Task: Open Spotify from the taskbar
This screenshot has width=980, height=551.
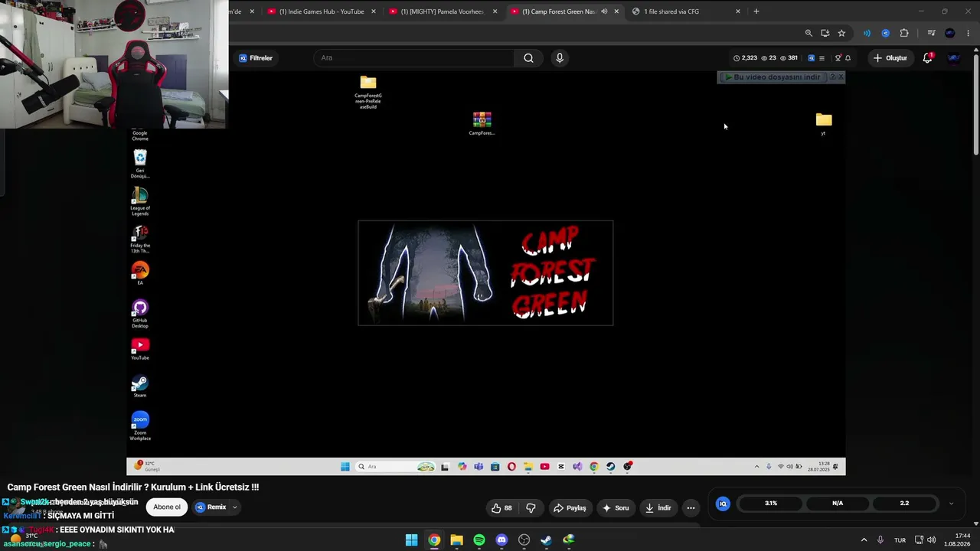Action: click(x=479, y=540)
